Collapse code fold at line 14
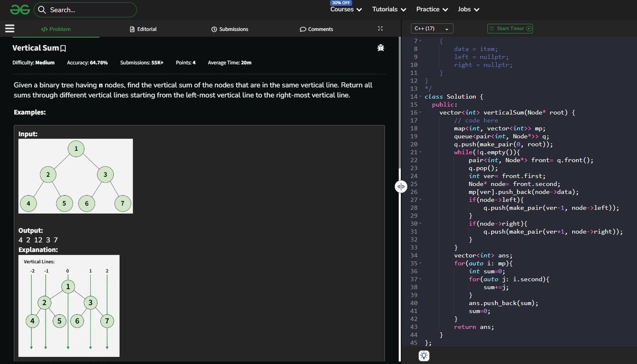637x364 pixels. coord(420,97)
